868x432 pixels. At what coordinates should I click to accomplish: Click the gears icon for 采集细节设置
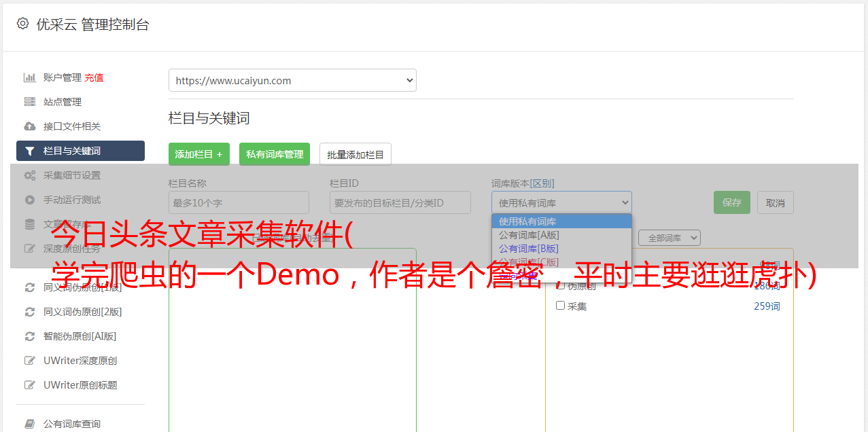(30, 175)
